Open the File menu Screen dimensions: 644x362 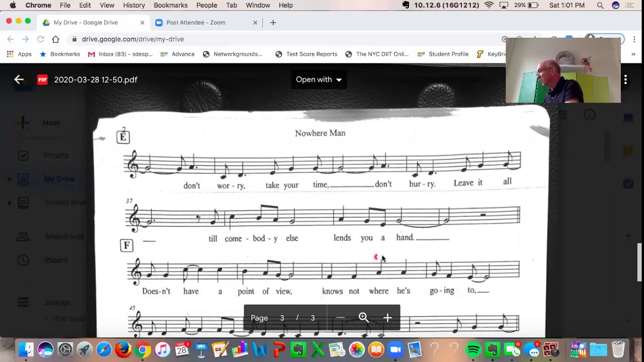(65, 5)
